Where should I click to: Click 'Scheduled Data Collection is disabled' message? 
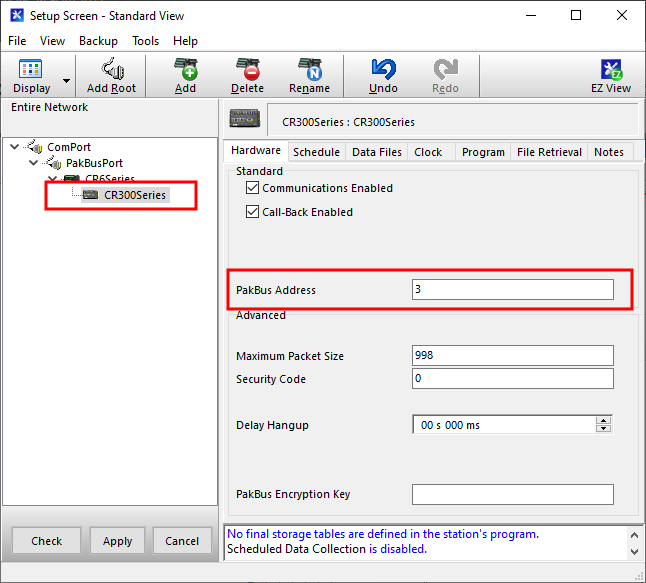tap(327, 549)
